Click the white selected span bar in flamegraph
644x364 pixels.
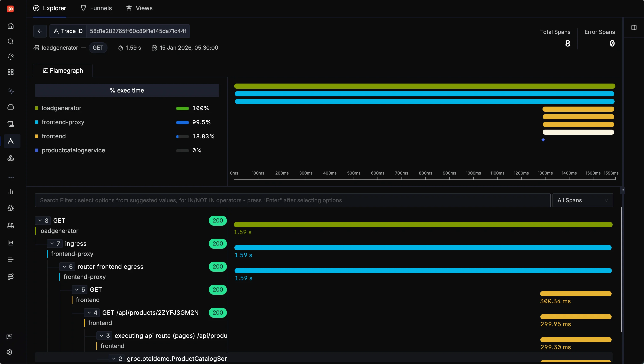578,132
